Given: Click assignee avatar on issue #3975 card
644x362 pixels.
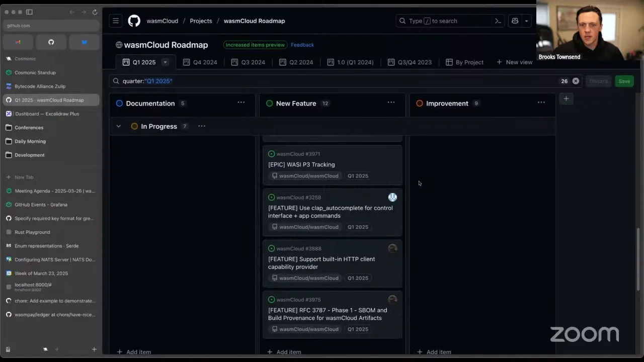Looking at the screenshot, I should click(x=392, y=300).
